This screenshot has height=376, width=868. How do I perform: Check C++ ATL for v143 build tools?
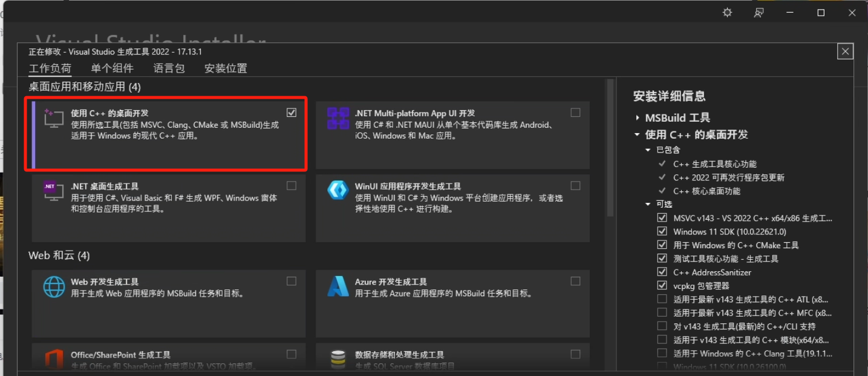coord(662,299)
